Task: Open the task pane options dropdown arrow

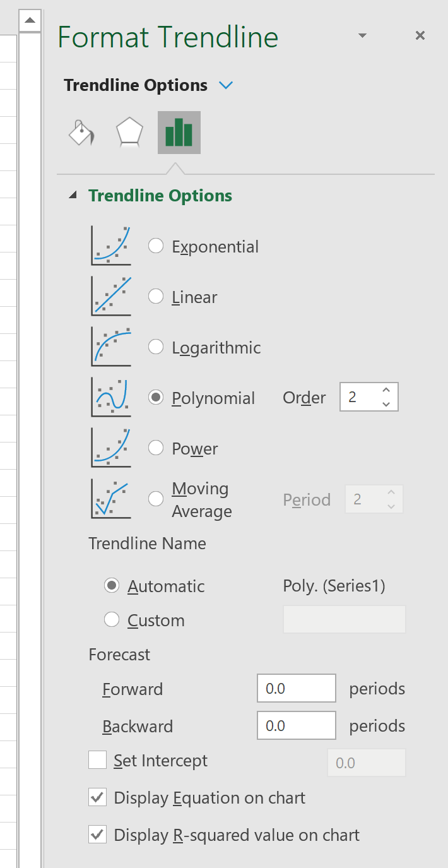Action: pos(362,36)
